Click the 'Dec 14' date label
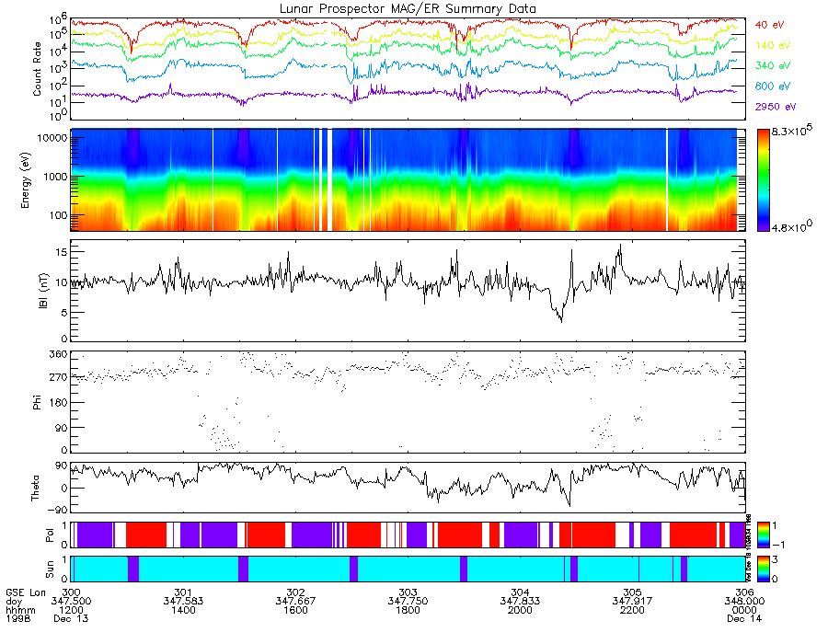 [x=744, y=618]
